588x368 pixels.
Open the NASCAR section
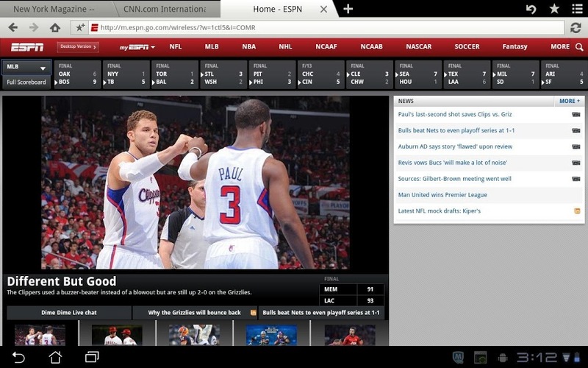[x=418, y=46]
